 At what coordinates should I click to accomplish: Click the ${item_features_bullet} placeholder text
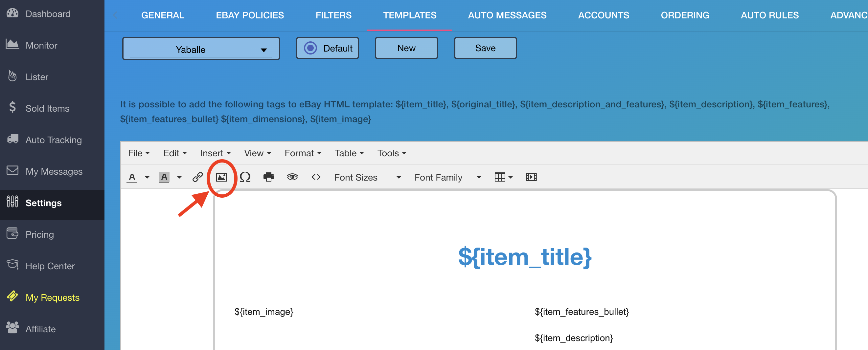tap(582, 312)
